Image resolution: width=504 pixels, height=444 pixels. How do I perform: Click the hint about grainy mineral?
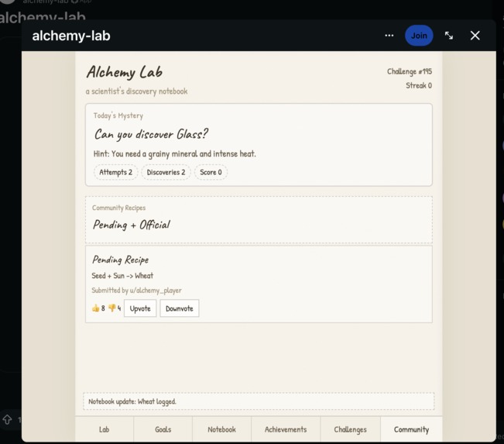click(x=175, y=153)
